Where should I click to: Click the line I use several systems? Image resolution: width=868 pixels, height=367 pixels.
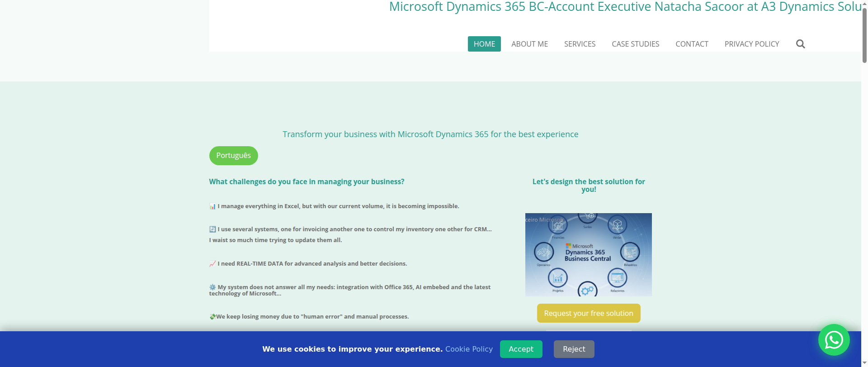pyautogui.click(x=350, y=234)
